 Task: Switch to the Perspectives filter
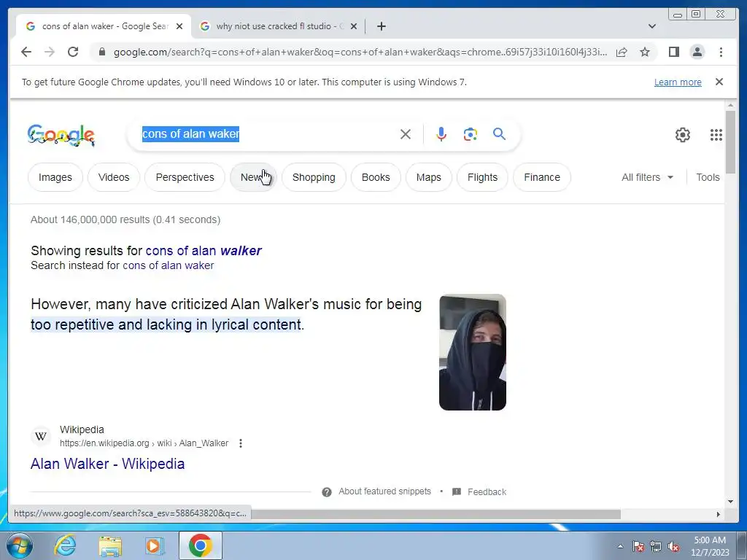[185, 177]
